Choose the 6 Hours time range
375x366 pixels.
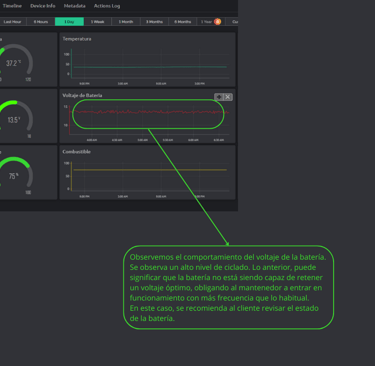pos(41,22)
